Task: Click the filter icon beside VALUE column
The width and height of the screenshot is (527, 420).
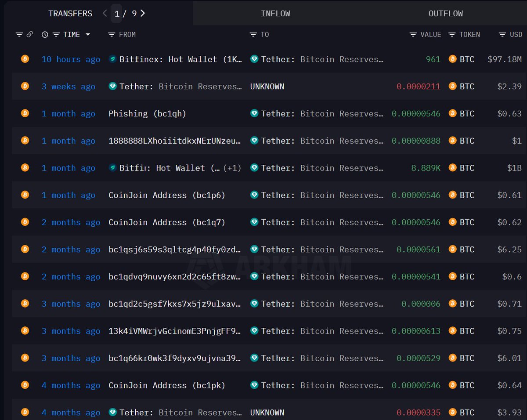Action: pos(412,34)
